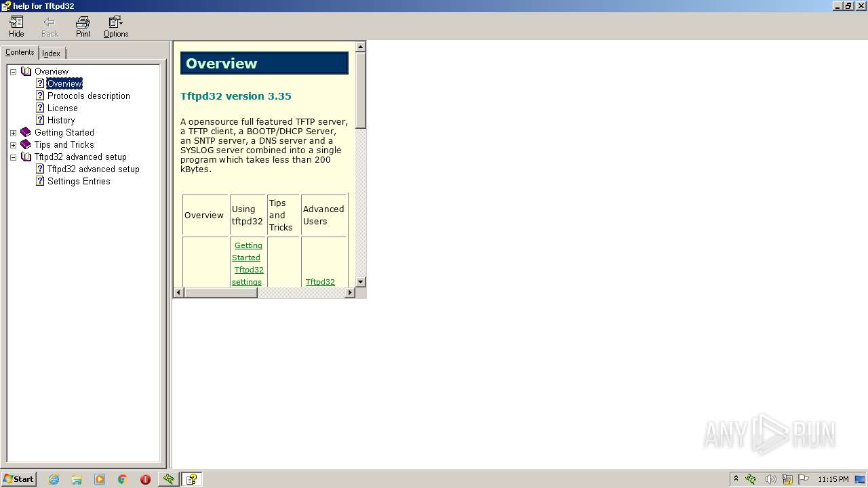Click the network tray icon

[x=787, y=479]
